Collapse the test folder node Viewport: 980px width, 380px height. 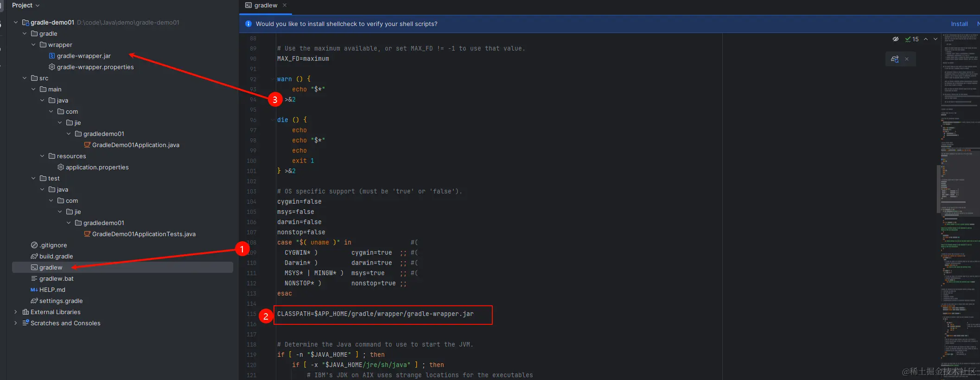33,178
